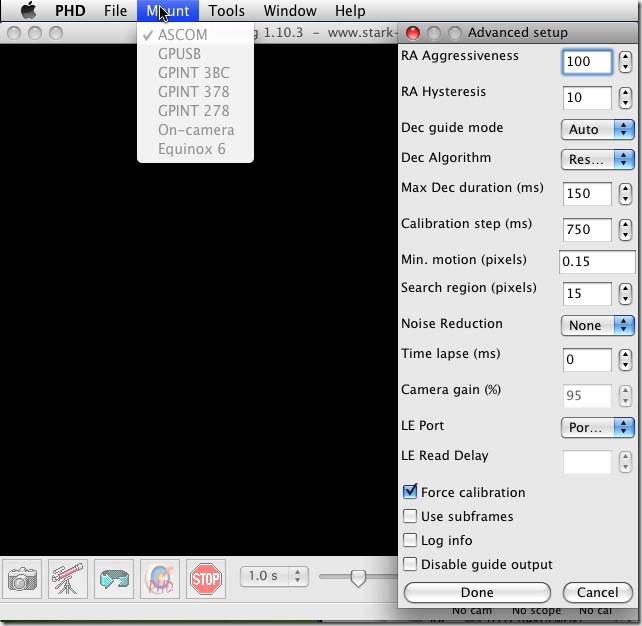This screenshot has height=626, width=642.
Task: Click the loop exposure arrow icon
Action: click(114, 579)
